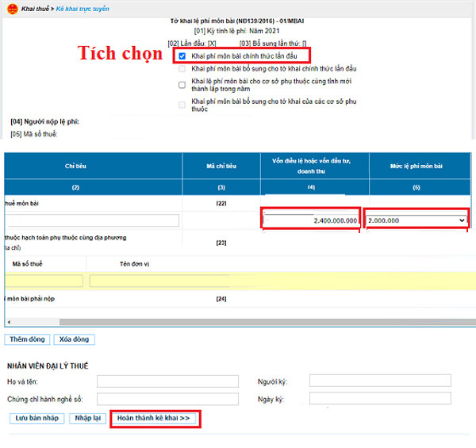Click the Khai thuế breadcrumb text

pyautogui.click(x=35, y=9)
